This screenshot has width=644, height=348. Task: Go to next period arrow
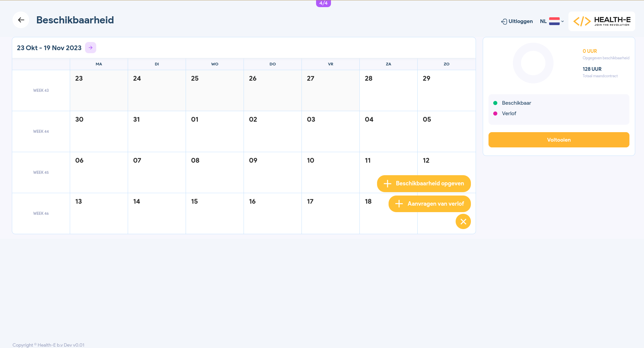pyautogui.click(x=90, y=48)
